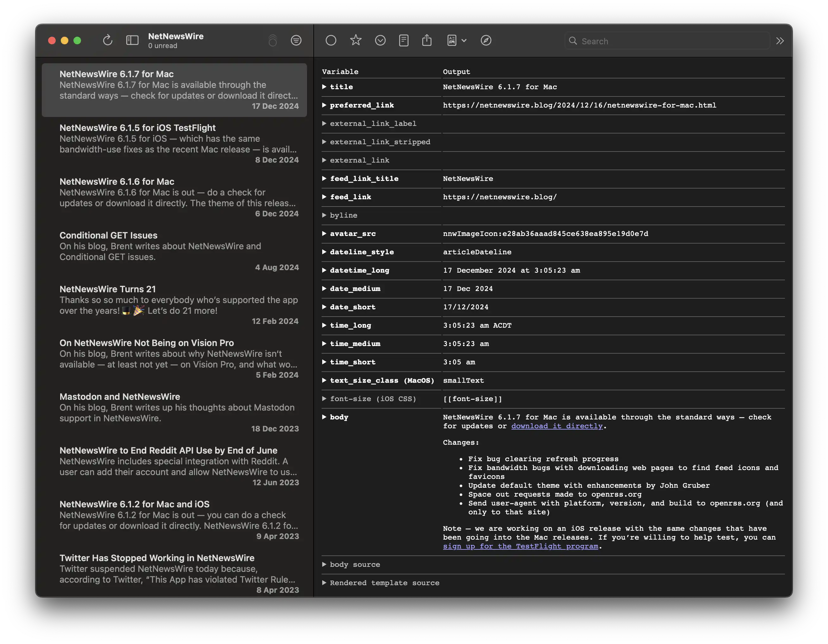Expand the time_short row

point(324,362)
